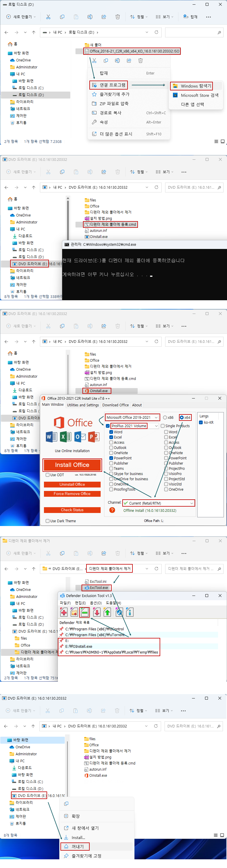Choose Windows 탐색기 from the submenu
This screenshot has width=227, height=868.
196,86
